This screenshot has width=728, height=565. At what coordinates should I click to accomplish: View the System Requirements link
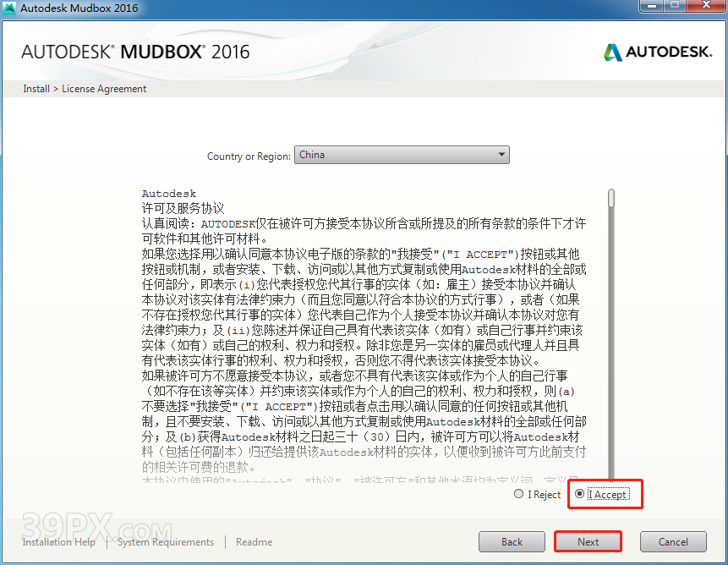(166, 542)
